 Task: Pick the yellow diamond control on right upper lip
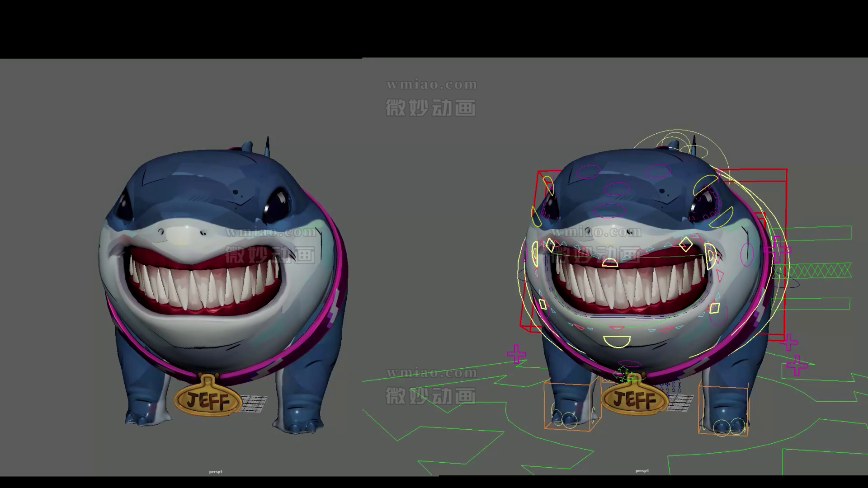(x=686, y=244)
